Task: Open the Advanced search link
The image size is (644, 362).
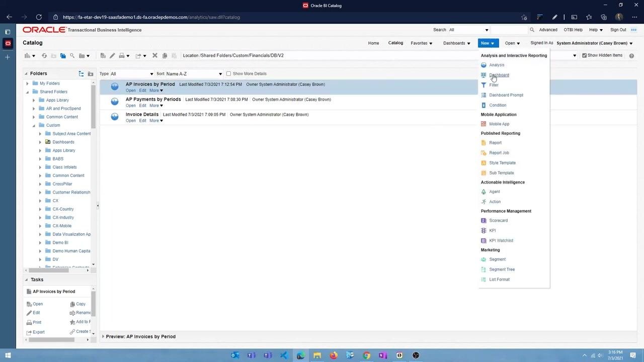Action: pos(548,30)
